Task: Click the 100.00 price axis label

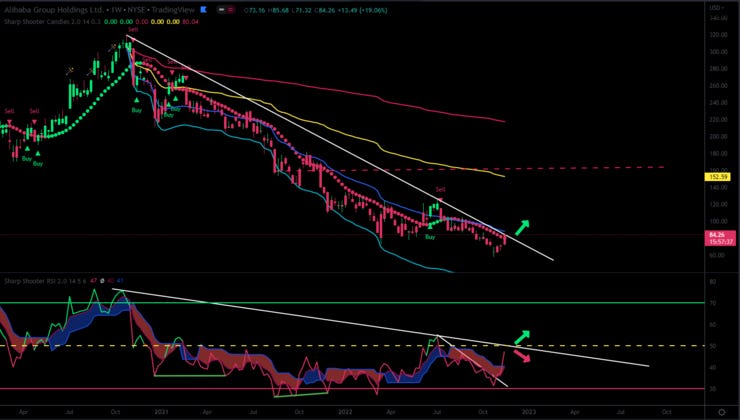Action: [x=718, y=221]
